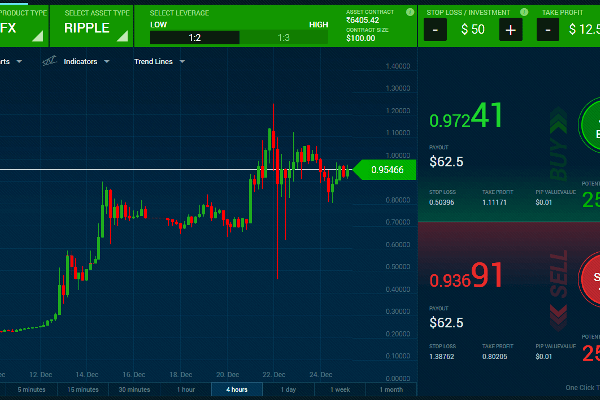Select the 1 week timeframe tab
600x400 pixels.
340,389
